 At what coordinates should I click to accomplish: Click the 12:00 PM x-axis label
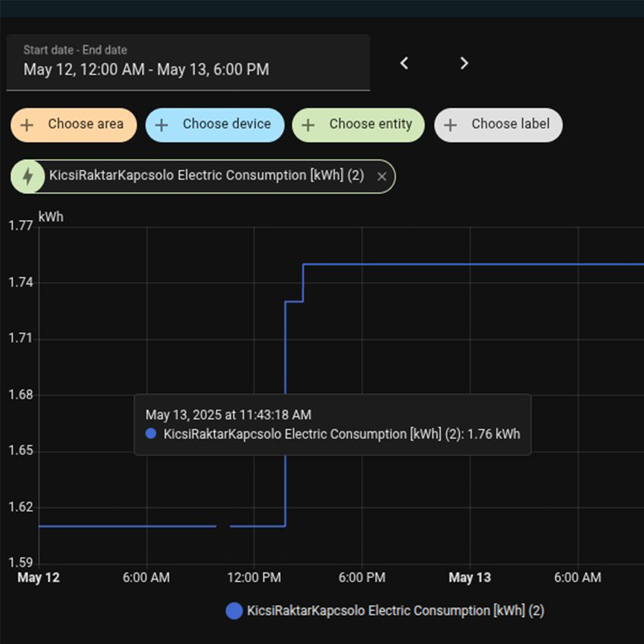click(254, 578)
